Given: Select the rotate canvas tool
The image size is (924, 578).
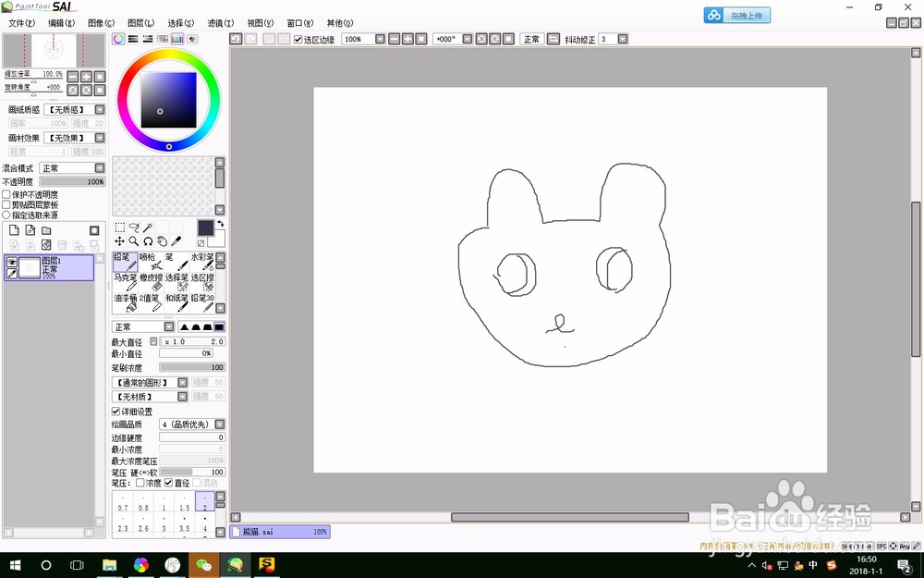Looking at the screenshot, I should tap(148, 241).
